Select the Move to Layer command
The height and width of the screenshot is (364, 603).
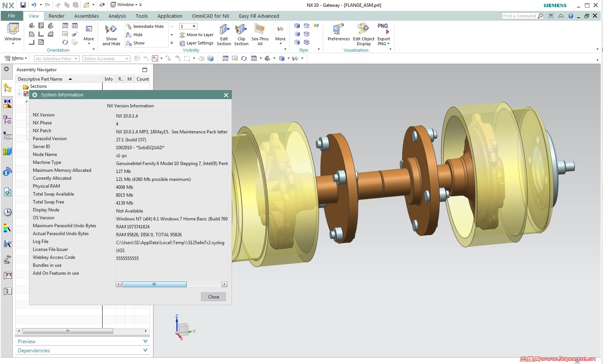(x=196, y=35)
